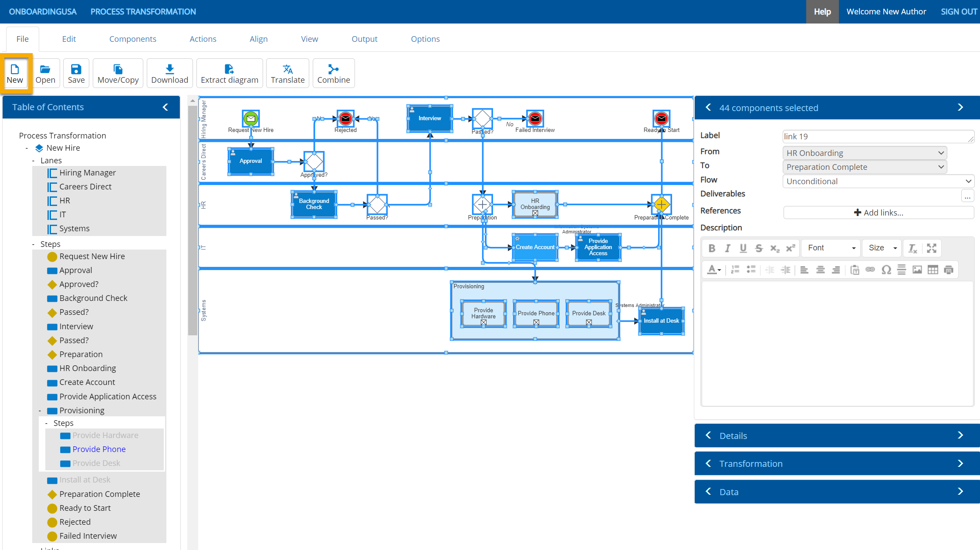The width and height of the screenshot is (980, 550).
Task: Open the Align tab
Action: pos(258,39)
